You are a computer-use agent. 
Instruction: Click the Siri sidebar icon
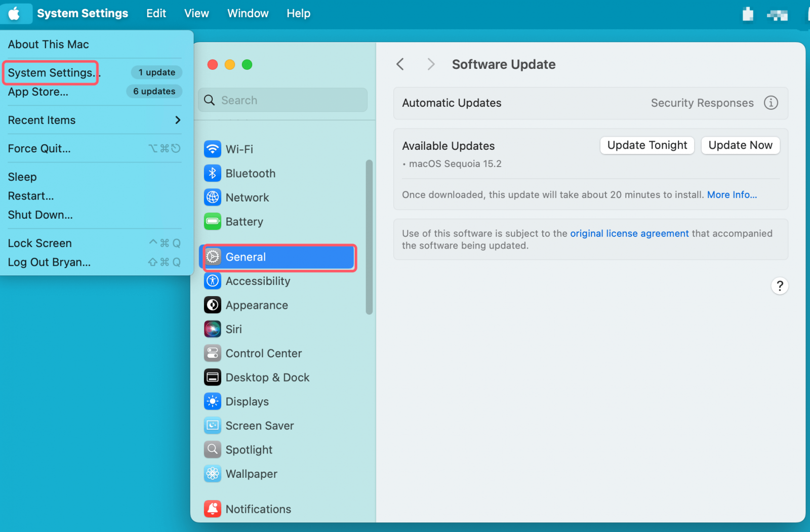coord(213,329)
